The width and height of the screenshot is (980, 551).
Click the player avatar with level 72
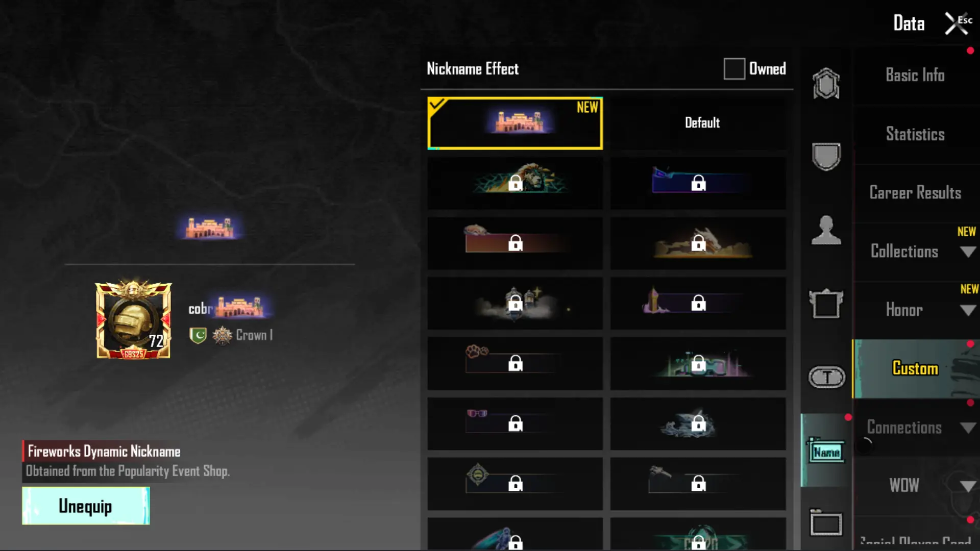coord(133,320)
